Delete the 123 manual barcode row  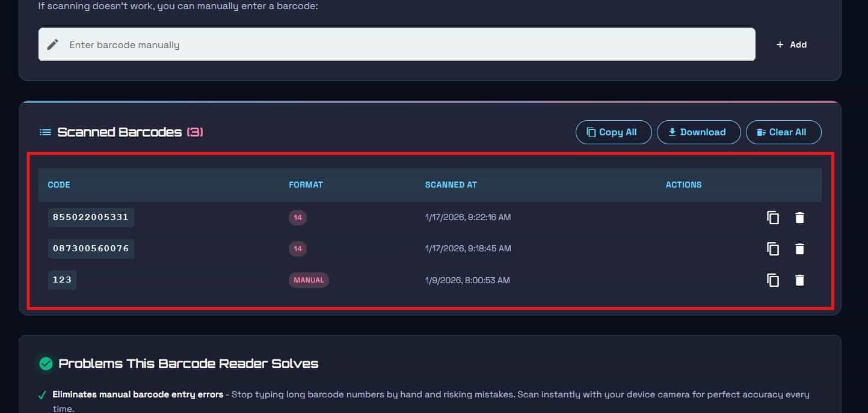799,280
